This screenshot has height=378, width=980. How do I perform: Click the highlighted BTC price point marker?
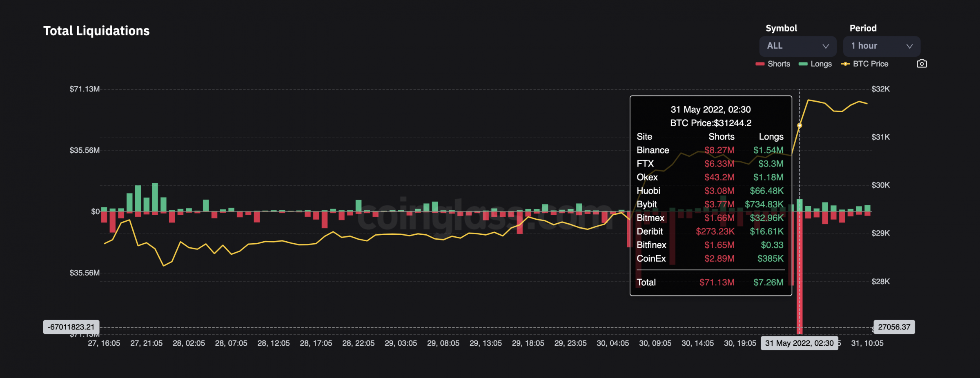click(x=800, y=125)
